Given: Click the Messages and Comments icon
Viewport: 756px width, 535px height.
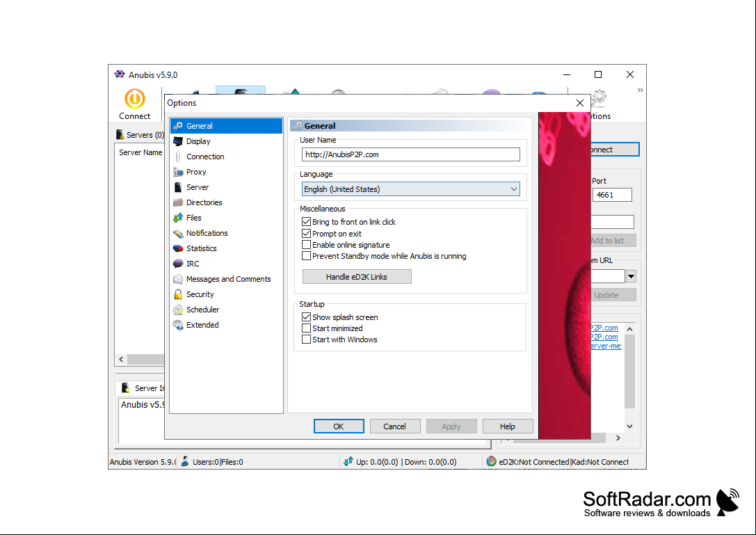Looking at the screenshot, I should pyautogui.click(x=178, y=279).
